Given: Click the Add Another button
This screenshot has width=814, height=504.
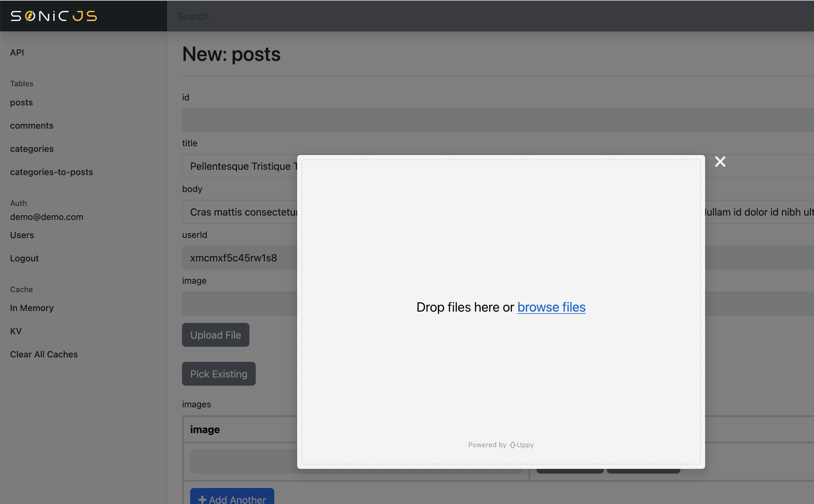Looking at the screenshot, I should point(231,499).
